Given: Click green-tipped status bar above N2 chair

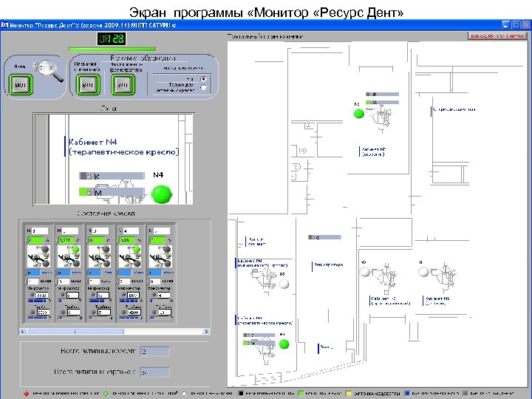Looking at the screenshot, I should click(383, 102).
